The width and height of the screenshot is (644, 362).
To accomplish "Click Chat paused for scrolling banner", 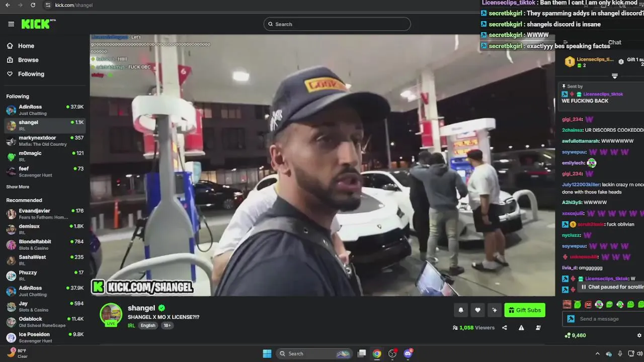I will coord(612,287).
